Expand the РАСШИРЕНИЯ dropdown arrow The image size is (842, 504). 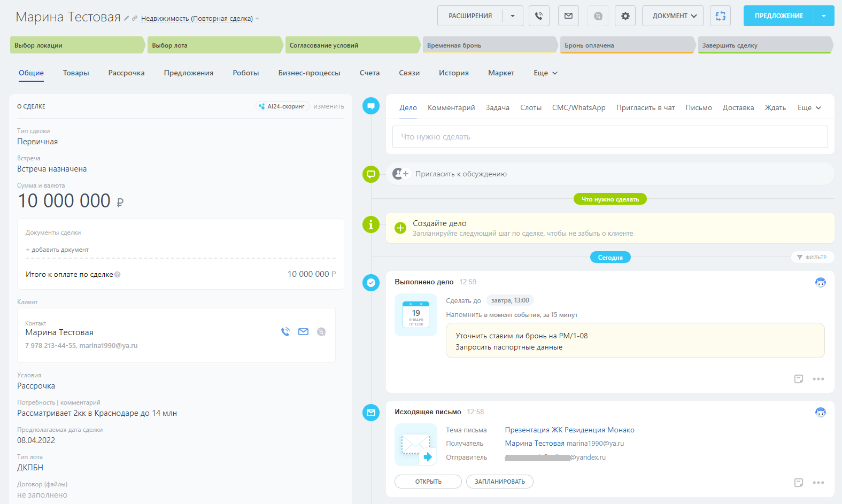click(513, 16)
